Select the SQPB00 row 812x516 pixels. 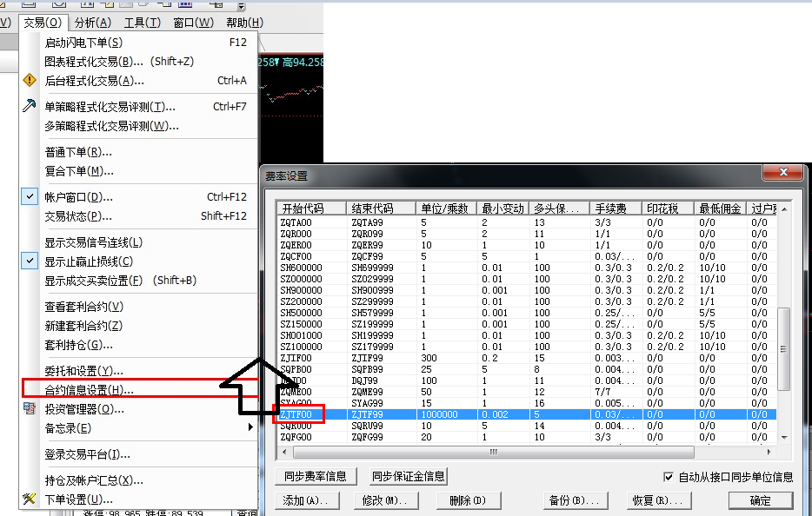[x=527, y=369]
